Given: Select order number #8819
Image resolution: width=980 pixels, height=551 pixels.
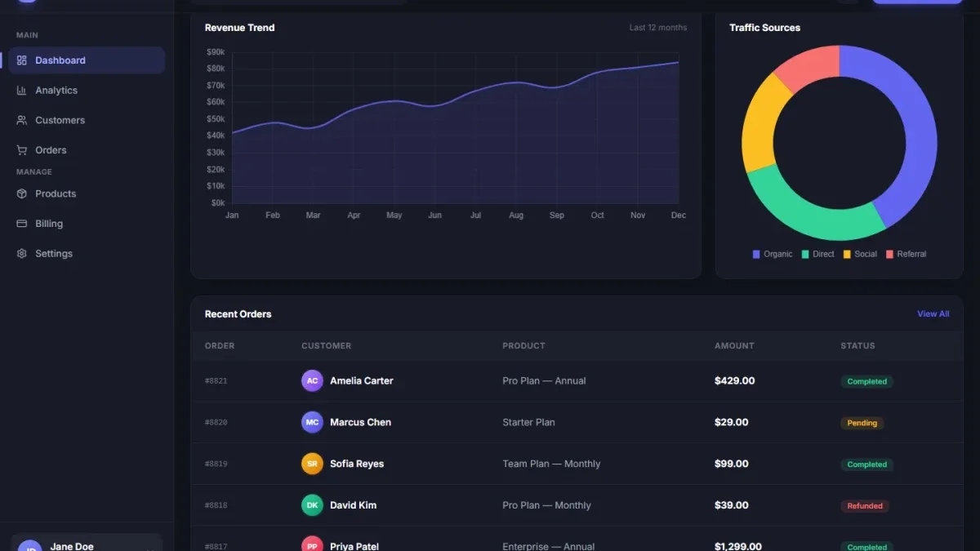Looking at the screenshot, I should (x=216, y=464).
